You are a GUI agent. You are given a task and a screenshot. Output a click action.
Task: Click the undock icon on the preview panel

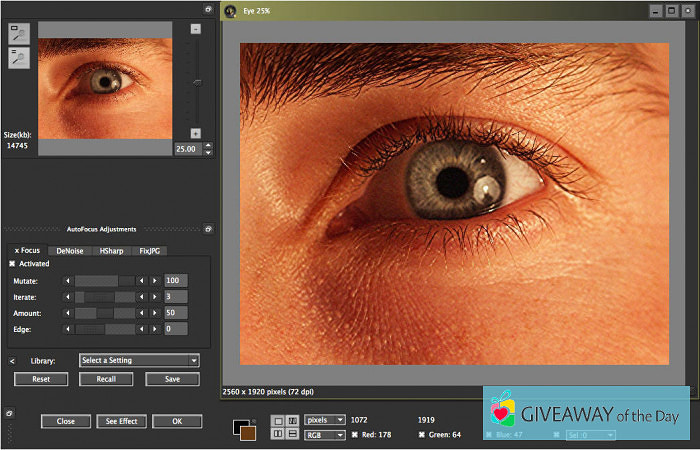(x=208, y=8)
